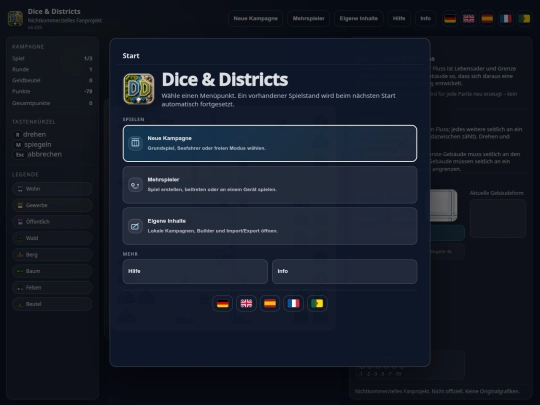Click the Esc key hint next to abbrechen
540x405 pixels.
click(20, 155)
